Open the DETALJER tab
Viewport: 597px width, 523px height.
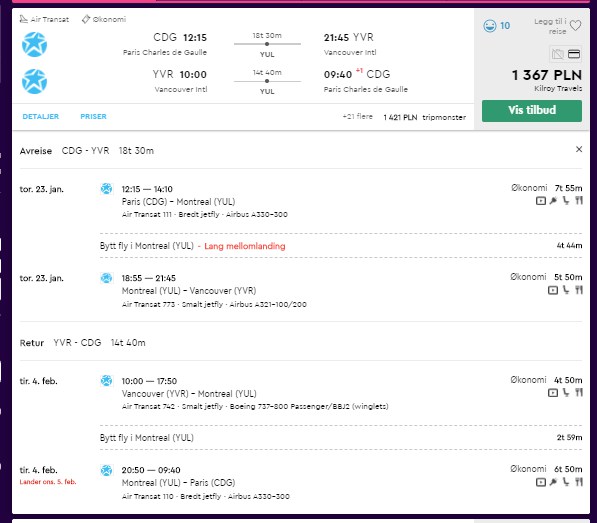pos(41,116)
